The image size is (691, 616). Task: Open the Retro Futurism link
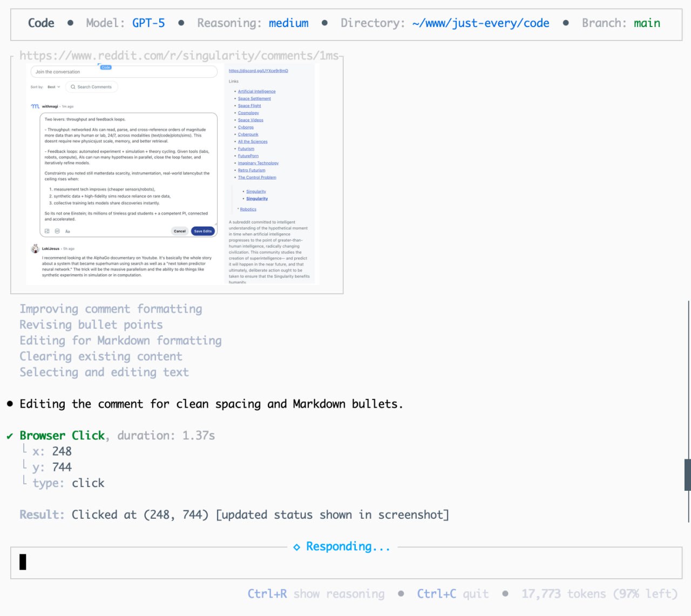click(252, 170)
